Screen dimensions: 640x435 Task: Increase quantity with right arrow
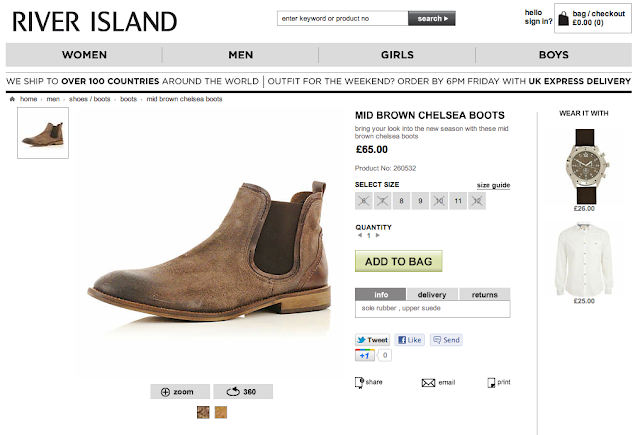[378, 235]
